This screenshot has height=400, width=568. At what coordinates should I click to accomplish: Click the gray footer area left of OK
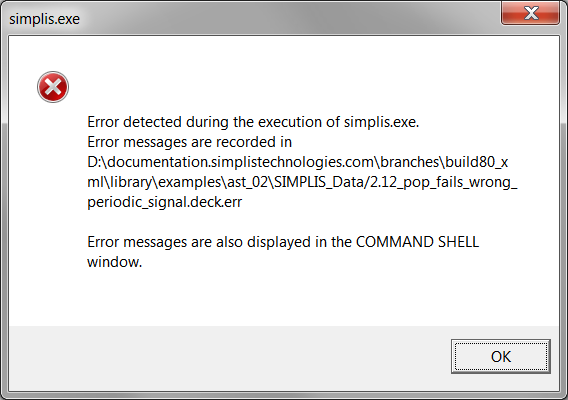point(230,357)
